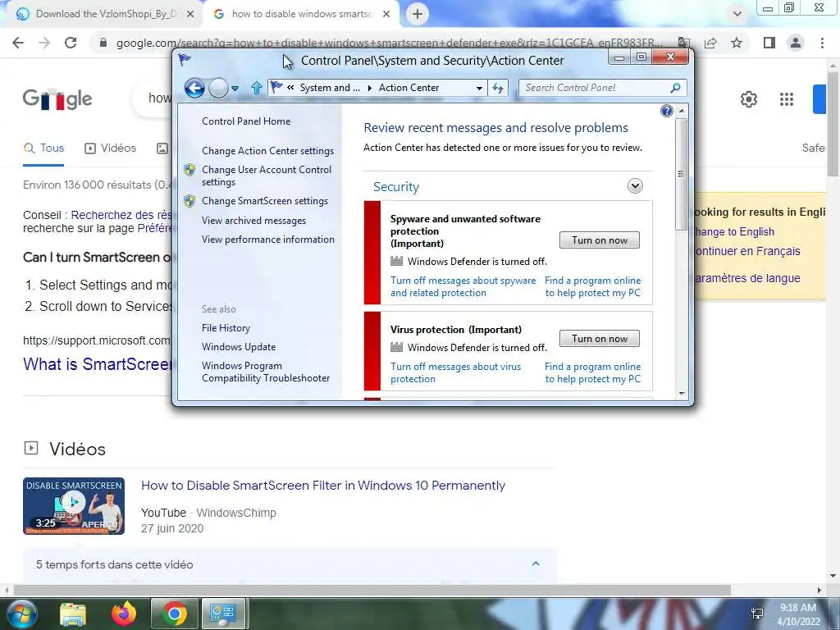Open the Chrome profile avatar
The image size is (840, 630).
pos(796,43)
